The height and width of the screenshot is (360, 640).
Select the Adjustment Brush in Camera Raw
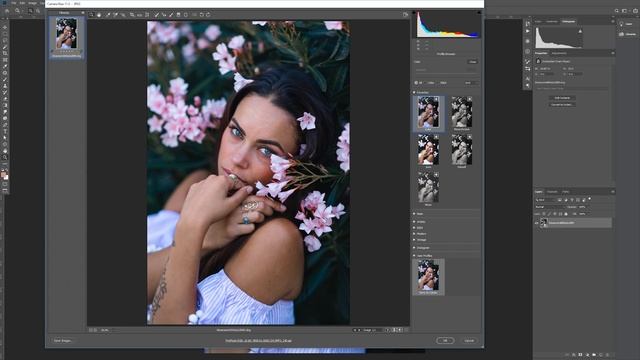(x=171, y=15)
